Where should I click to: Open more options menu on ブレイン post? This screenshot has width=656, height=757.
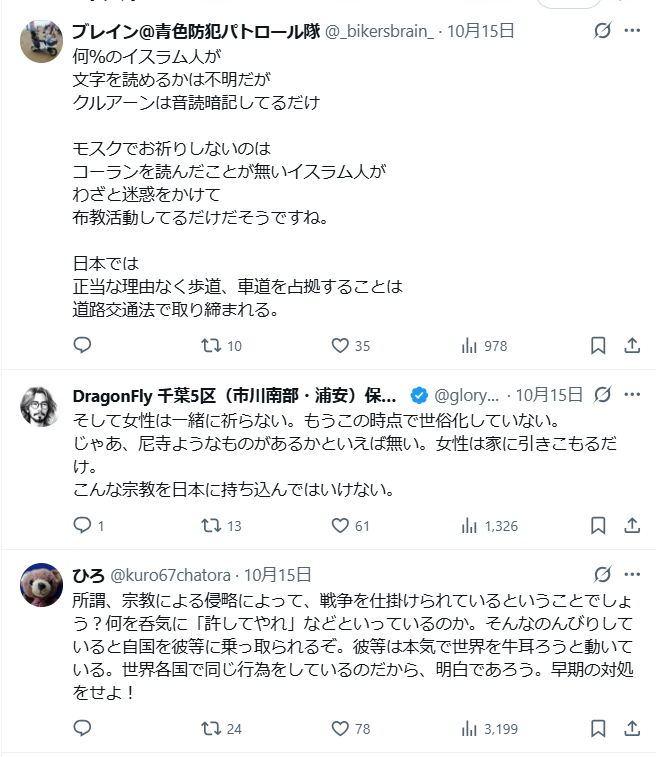[632, 31]
